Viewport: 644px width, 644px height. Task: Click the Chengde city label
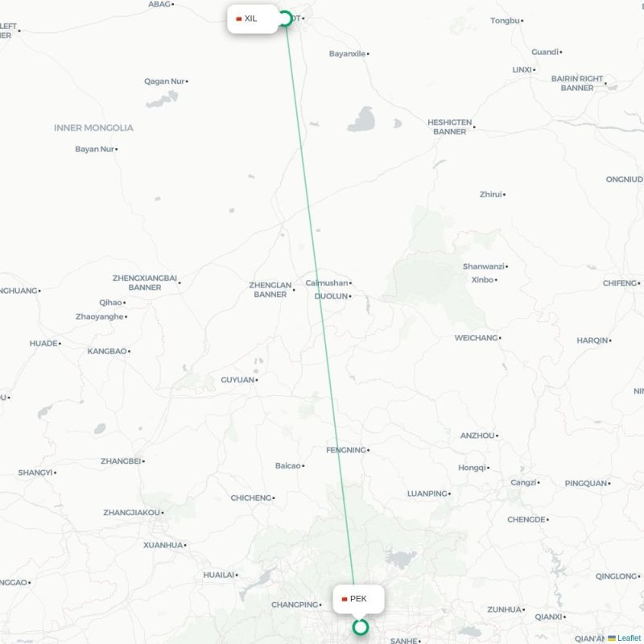(526, 519)
